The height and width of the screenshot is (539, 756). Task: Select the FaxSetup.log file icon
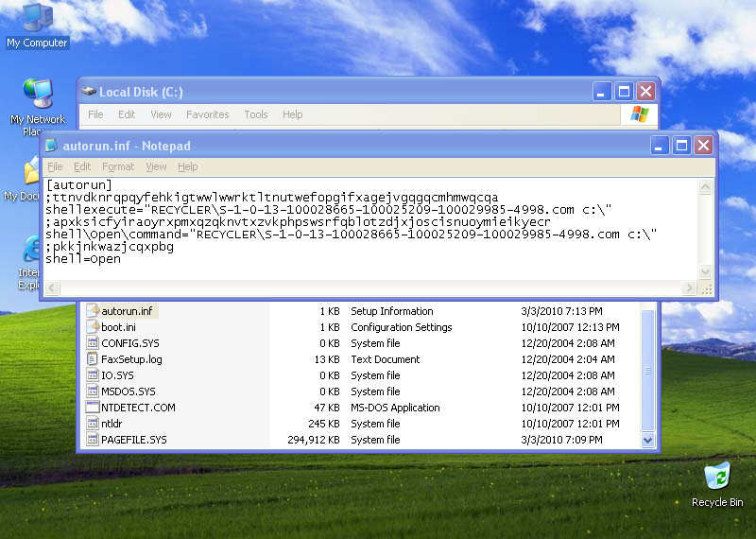[93, 359]
